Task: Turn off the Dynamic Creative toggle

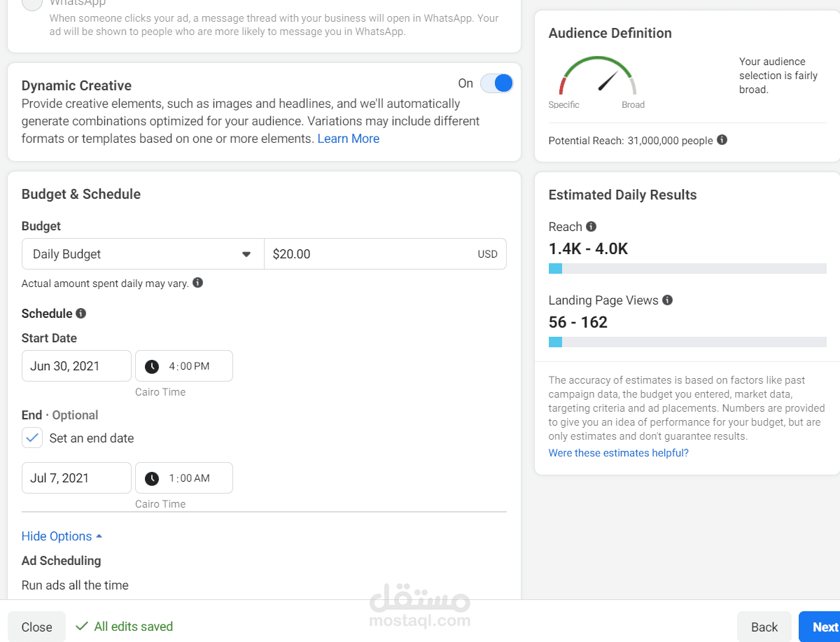Action: 496,83
